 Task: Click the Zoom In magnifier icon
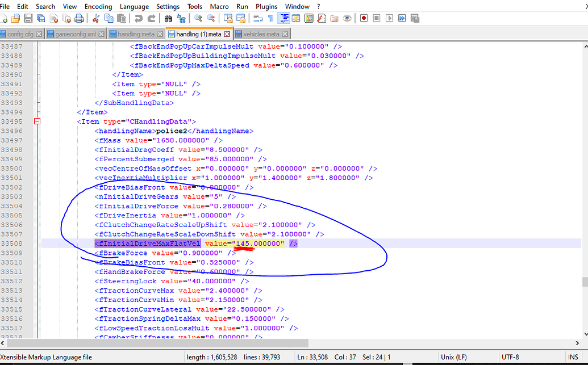pyautogui.click(x=198, y=18)
